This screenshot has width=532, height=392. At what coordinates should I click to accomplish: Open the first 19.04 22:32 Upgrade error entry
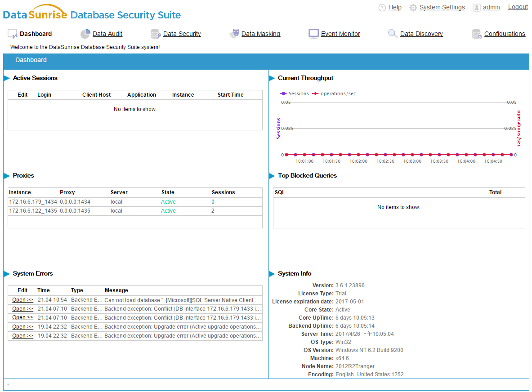[23, 326]
